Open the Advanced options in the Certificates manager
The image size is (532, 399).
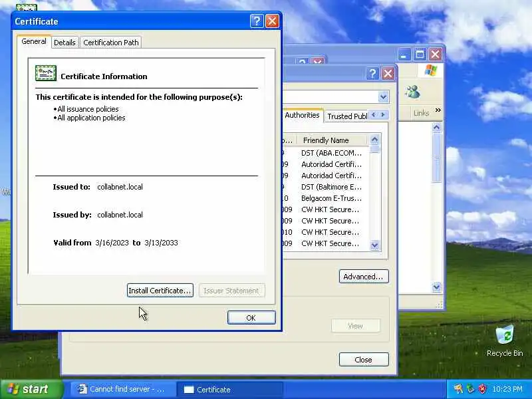364,277
